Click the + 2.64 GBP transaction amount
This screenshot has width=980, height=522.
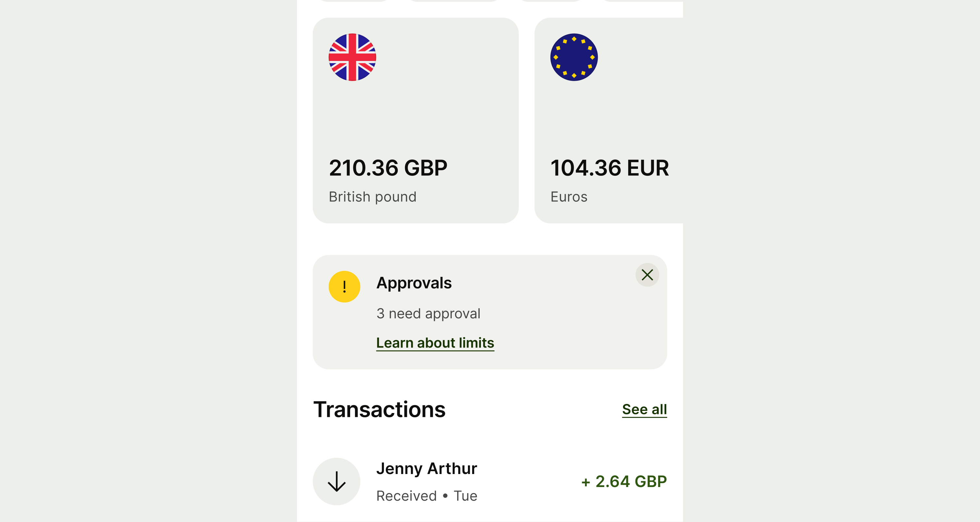coord(624,482)
